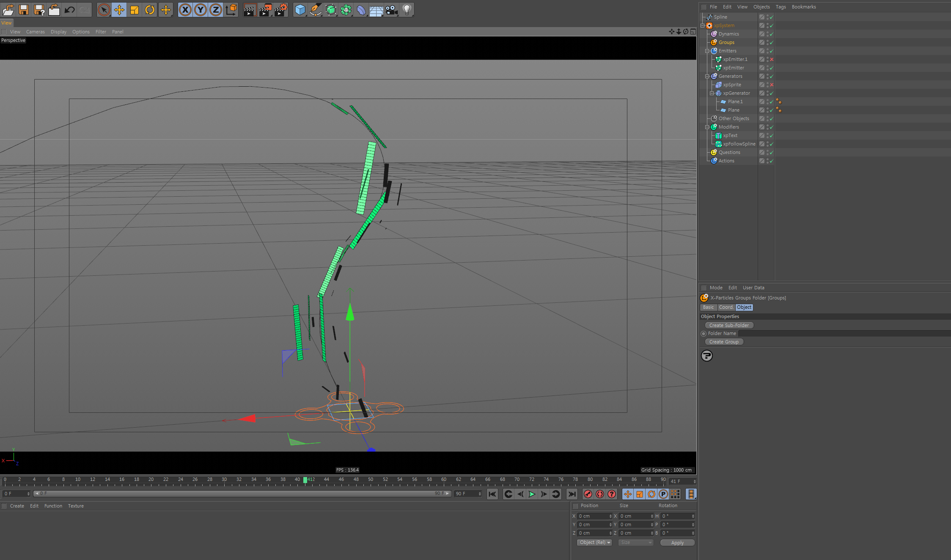The image size is (951, 560).
Task: Collapse the Emitters folder node
Action: coord(707,51)
